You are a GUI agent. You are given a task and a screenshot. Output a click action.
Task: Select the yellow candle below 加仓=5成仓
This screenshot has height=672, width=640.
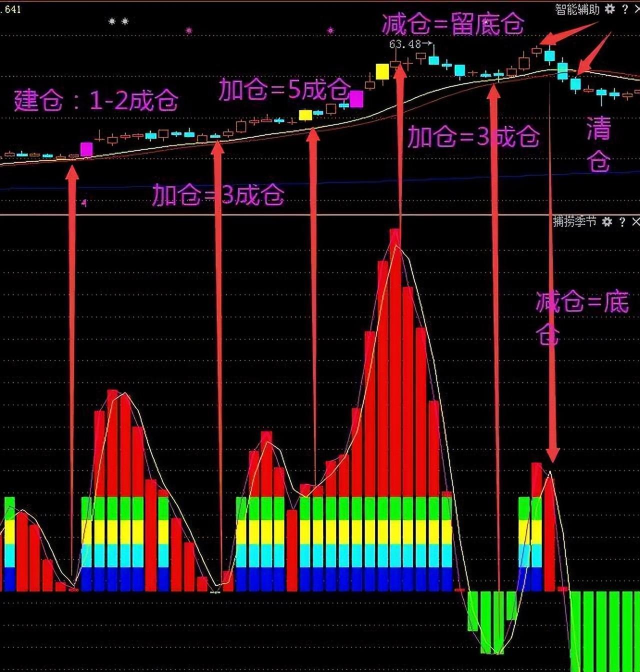305,115
